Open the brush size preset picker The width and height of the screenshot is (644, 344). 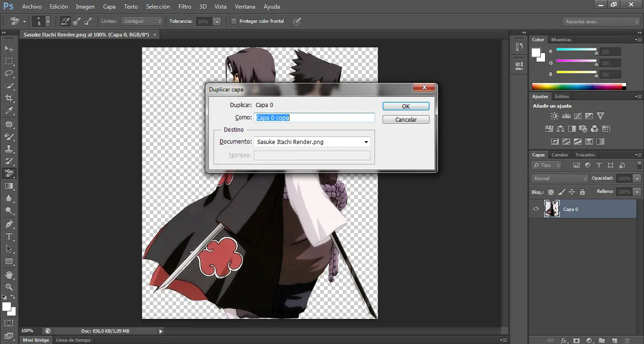(48, 21)
